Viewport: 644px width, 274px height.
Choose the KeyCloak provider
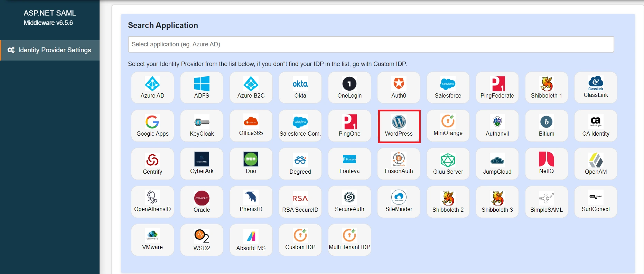(x=202, y=126)
